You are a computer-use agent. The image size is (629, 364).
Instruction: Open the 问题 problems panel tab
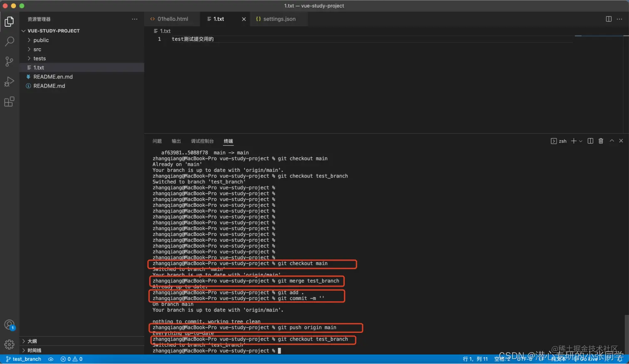click(x=157, y=141)
